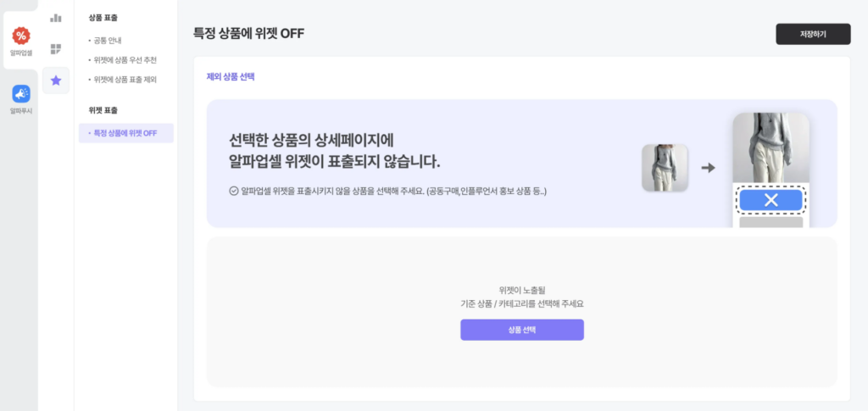This screenshot has height=411, width=868.
Task: Click the purple 상품 선택 button
Action: 521,330
